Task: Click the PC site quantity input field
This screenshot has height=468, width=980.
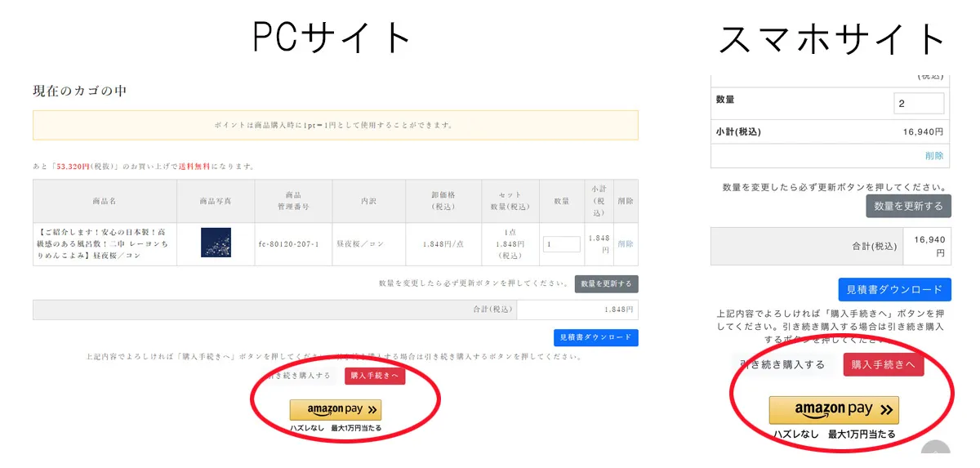Action: [561, 244]
